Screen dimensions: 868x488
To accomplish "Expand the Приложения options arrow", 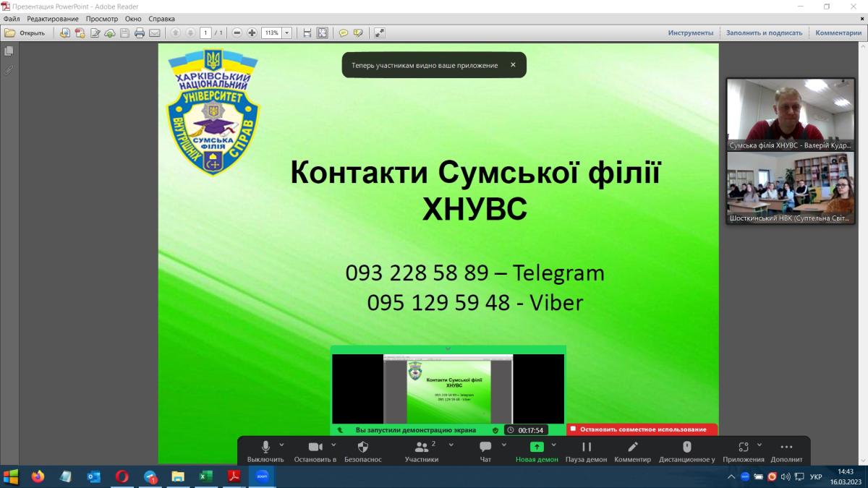I will point(759,445).
